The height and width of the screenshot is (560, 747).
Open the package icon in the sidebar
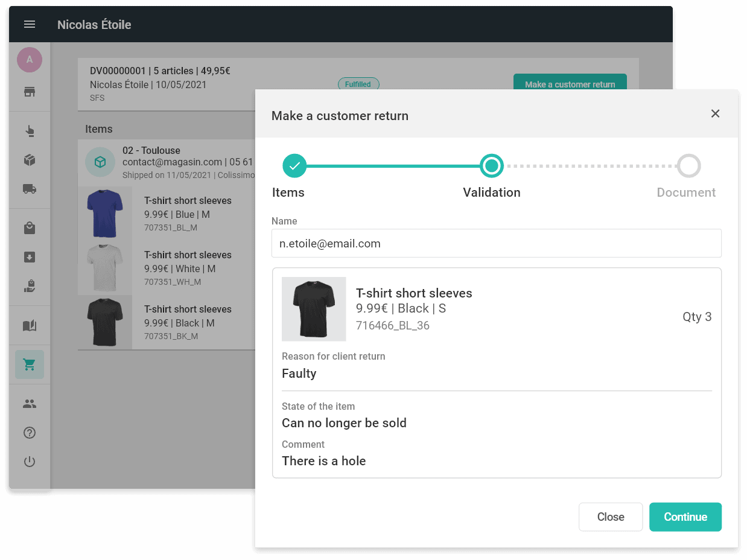(30, 160)
